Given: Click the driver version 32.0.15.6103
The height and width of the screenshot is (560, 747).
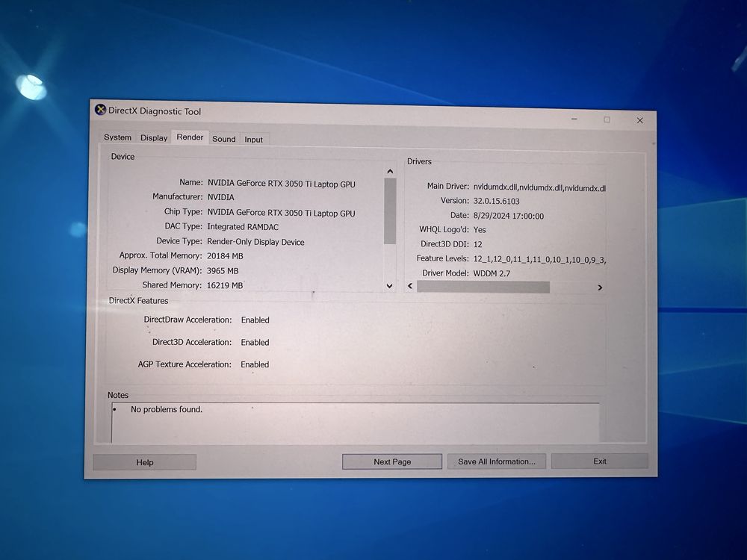Looking at the screenshot, I should 497,201.
